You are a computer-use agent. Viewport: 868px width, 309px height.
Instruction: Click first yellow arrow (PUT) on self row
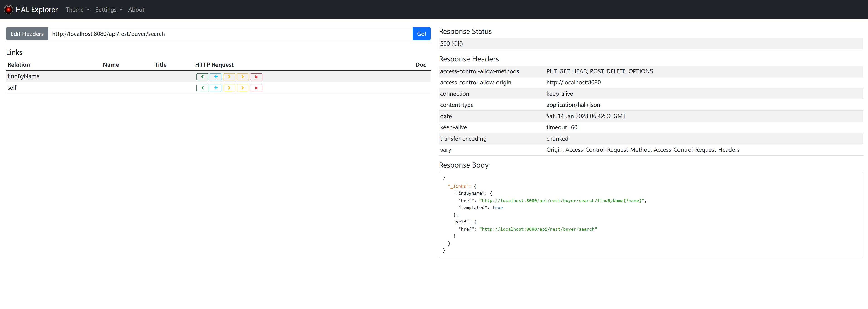pos(229,88)
